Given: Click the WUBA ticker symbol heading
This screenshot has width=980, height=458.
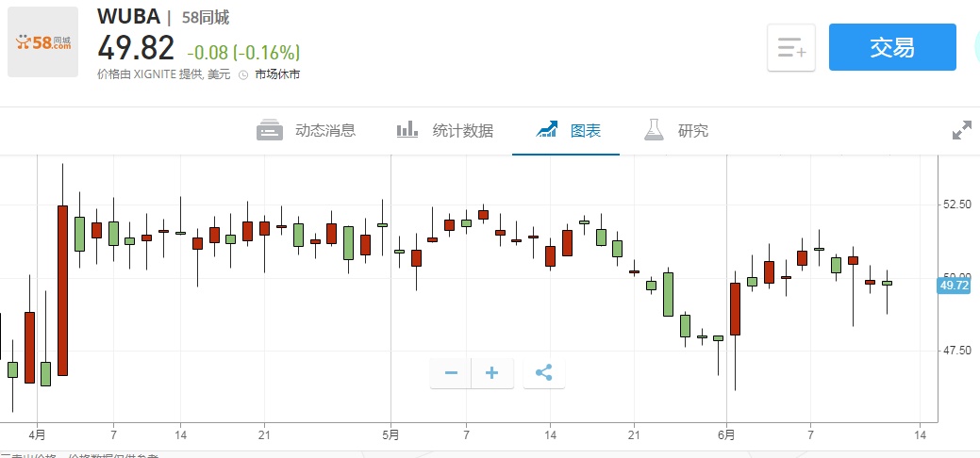Looking at the screenshot, I should coord(128,17).
